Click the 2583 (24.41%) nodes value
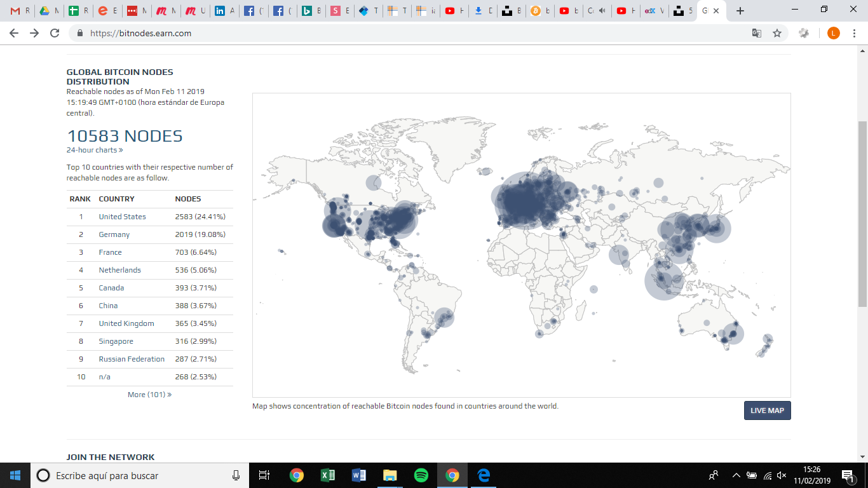This screenshot has width=868, height=488. (200, 217)
